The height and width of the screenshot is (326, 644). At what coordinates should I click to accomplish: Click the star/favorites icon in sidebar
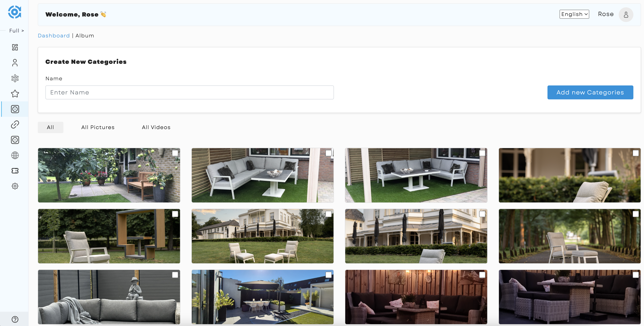[15, 94]
